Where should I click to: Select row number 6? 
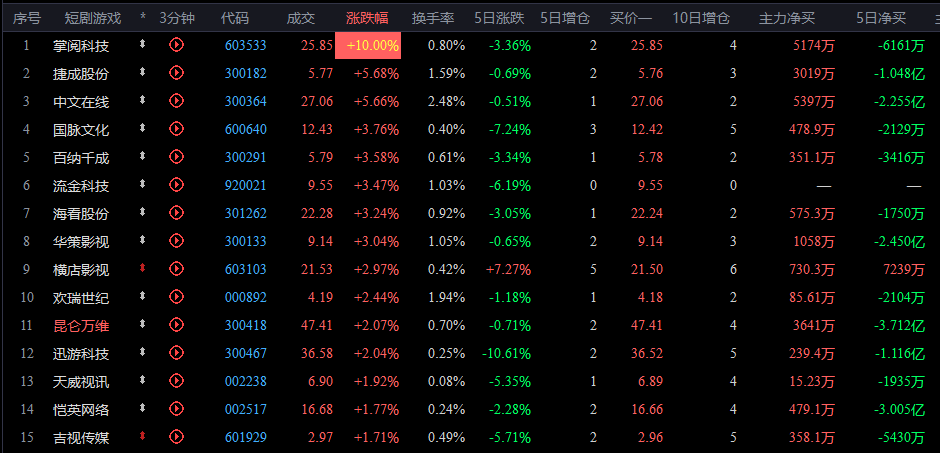tap(26, 186)
